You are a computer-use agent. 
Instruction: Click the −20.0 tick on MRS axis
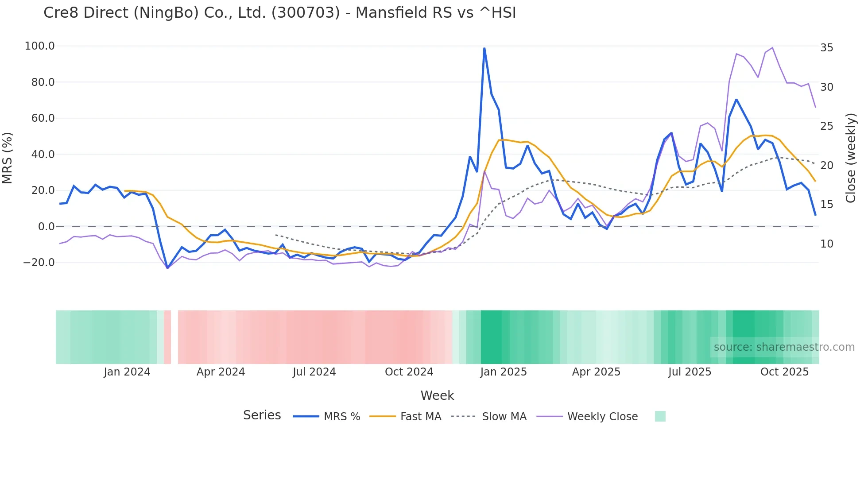point(39,263)
